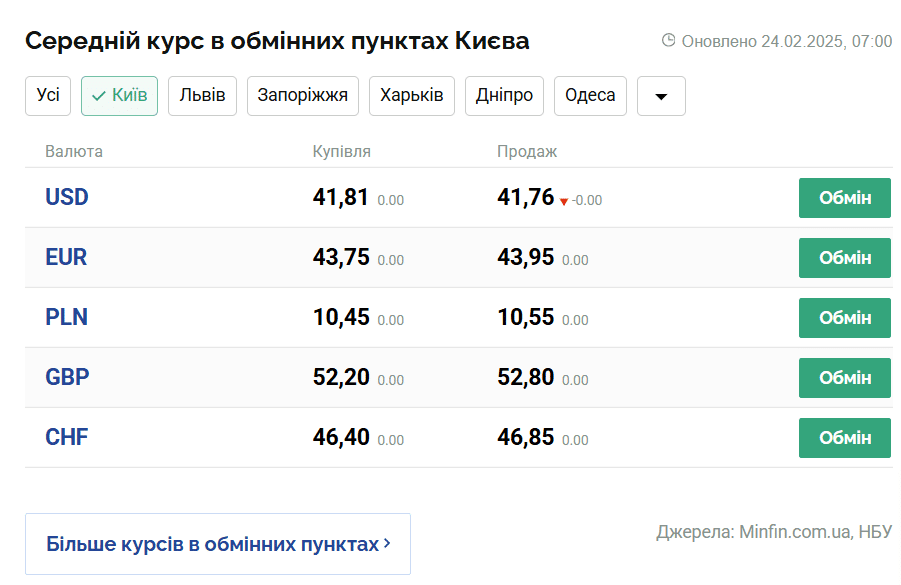Select the Дніпро city filter
This screenshot has height=585, width=901.
pyautogui.click(x=504, y=96)
